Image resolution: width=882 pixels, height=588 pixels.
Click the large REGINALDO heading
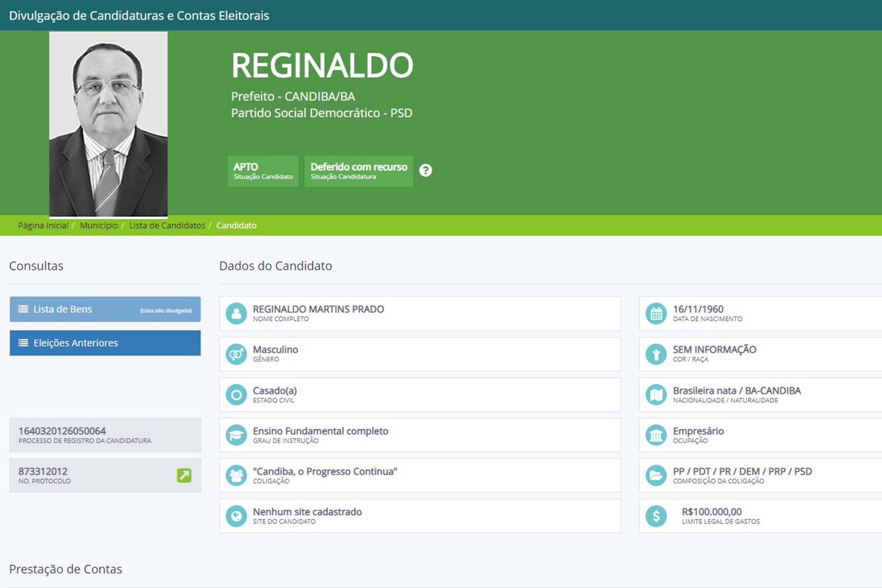322,65
